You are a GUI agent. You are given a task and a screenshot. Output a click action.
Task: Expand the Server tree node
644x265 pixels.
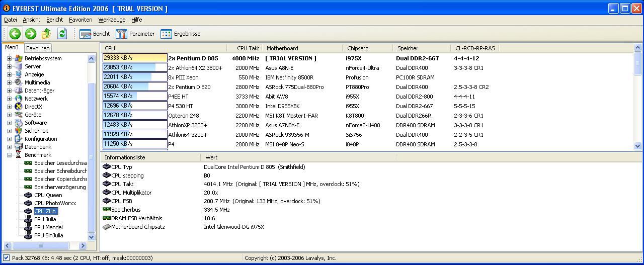(x=9, y=66)
